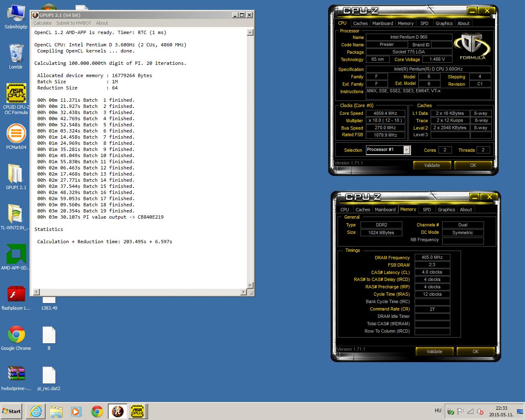Open the hwbotprime archive icon
The height and width of the screenshot is (420, 525).
(16, 378)
